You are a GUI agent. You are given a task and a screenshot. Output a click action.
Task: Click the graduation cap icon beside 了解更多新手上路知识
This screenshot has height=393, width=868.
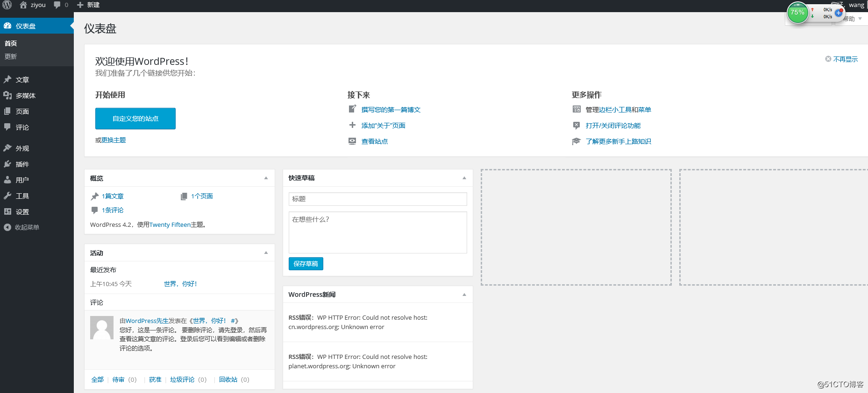(576, 141)
